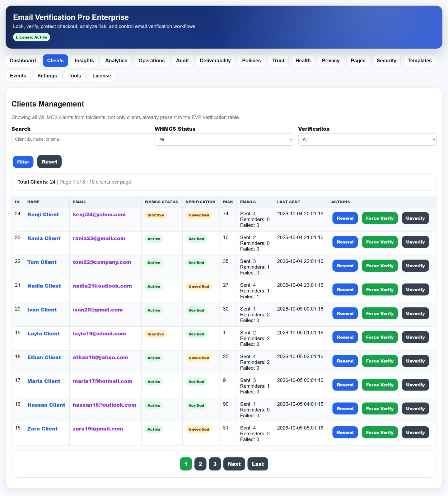Click current page 1 button
This screenshot has width=448, height=496.
pyautogui.click(x=186, y=464)
